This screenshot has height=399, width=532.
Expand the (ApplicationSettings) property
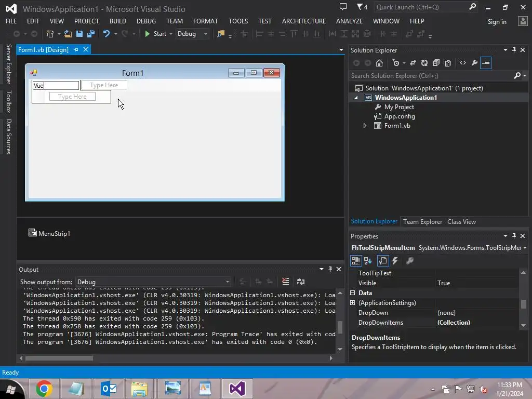pyautogui.click(x=353, y=303)
